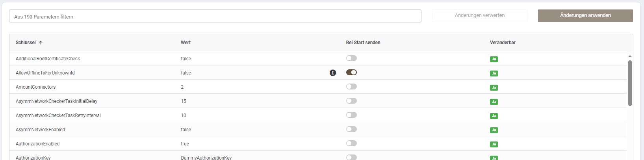Screen dimensions: 644x160
Task: Enable Bei Start senden for AdditionalRootCertificateCheck
Action: click(351, 58)
